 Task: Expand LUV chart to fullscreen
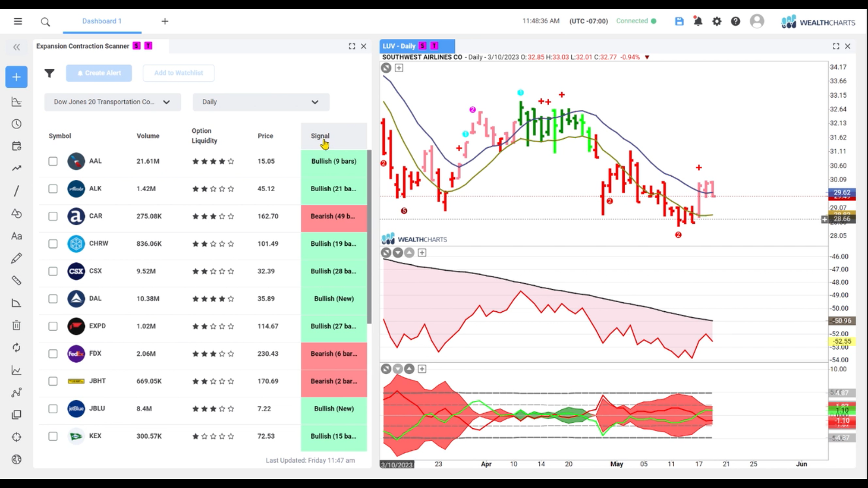click(836, 46)
